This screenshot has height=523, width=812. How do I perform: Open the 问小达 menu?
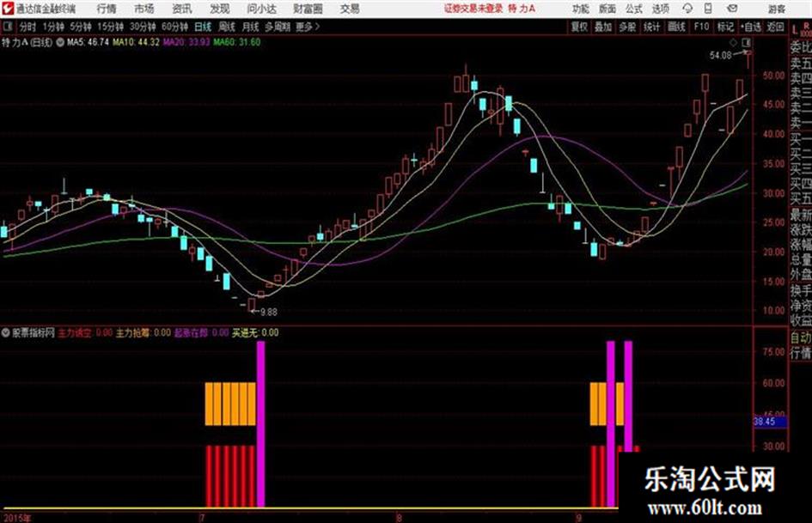click(261, 9)
